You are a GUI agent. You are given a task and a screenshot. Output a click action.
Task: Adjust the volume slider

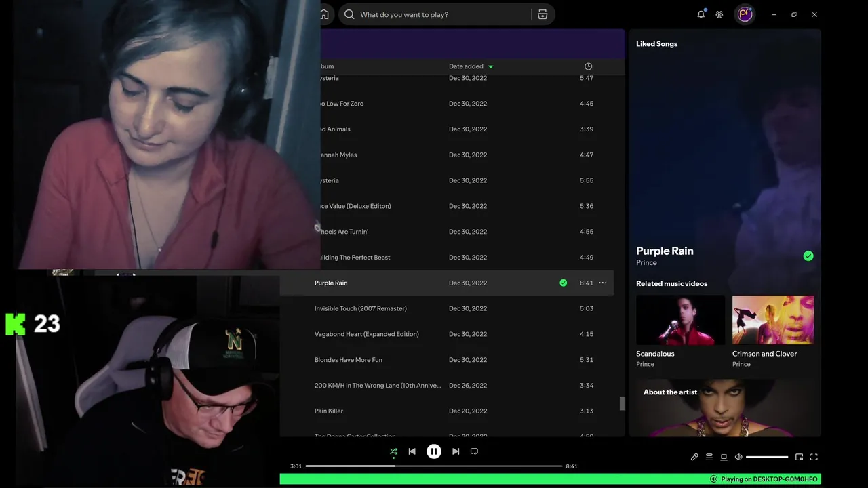click(x=767, y=457)
